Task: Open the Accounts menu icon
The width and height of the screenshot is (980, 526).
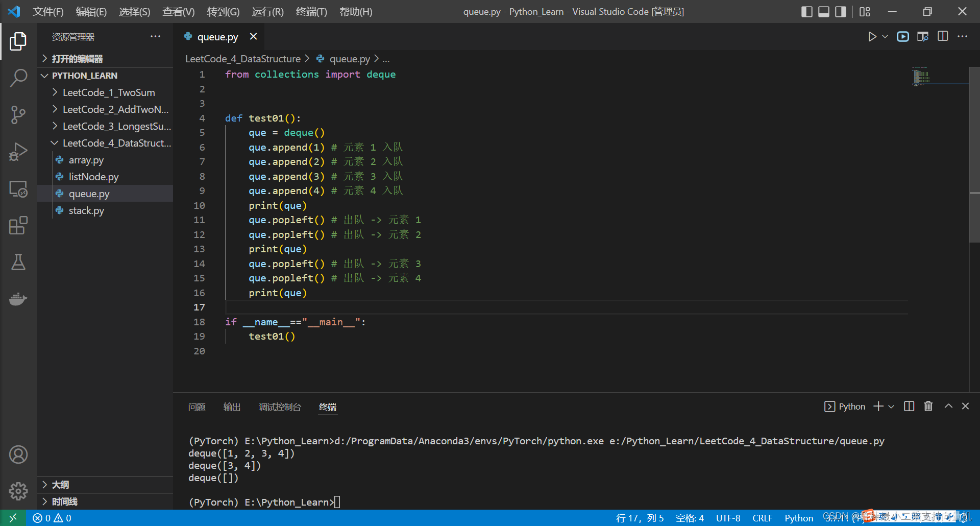Action: (x=18, y=455)
